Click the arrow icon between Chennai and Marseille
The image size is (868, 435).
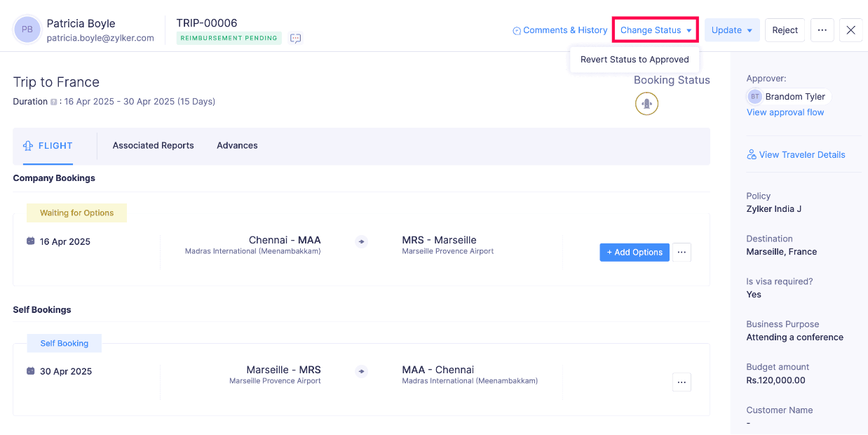[361, 242]
